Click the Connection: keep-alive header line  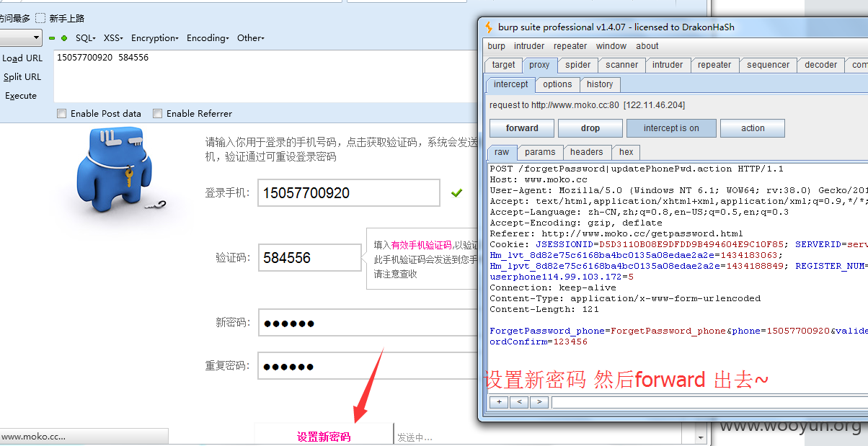(x=553, y=287)
